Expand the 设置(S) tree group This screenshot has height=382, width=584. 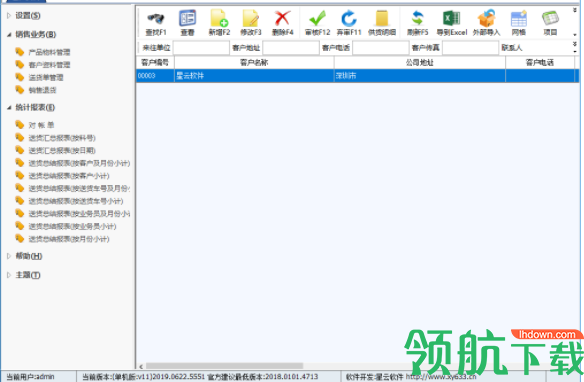click(x=9, y=16)
